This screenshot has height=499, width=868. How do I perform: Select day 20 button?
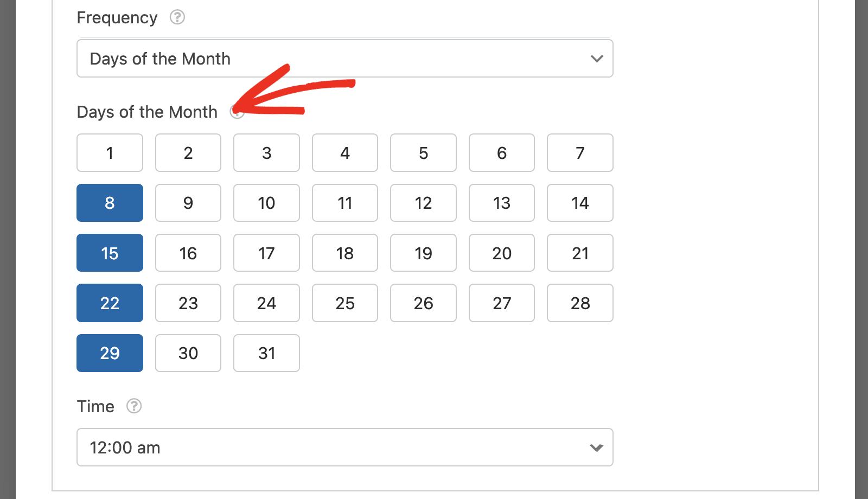tap(502, 253)
